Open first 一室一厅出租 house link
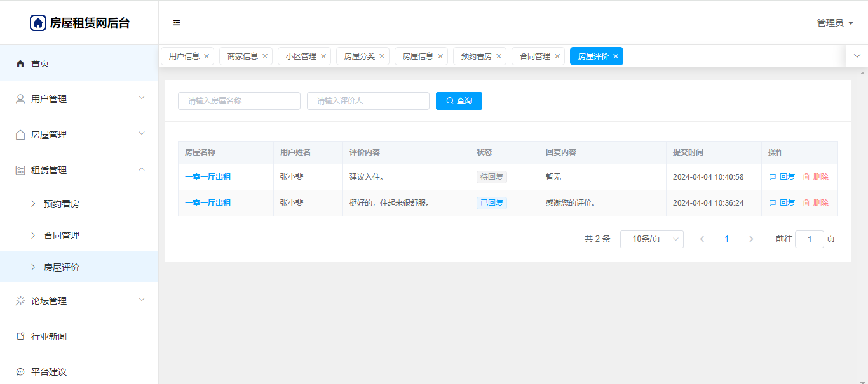 (208, 177)
